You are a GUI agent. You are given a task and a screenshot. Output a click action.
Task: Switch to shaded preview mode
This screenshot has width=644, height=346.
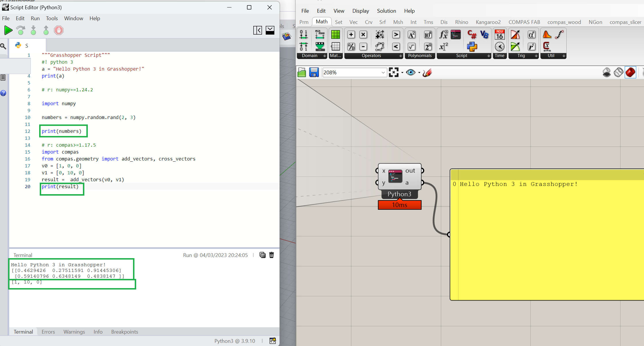tap(630, 72)
